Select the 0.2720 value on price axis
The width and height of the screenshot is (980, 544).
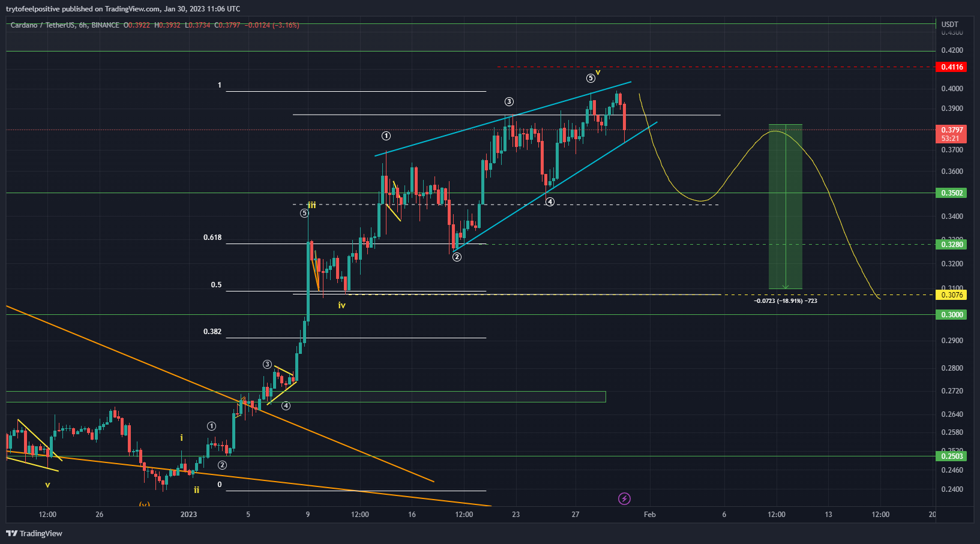pyautogui.click(x=952, y=391)
